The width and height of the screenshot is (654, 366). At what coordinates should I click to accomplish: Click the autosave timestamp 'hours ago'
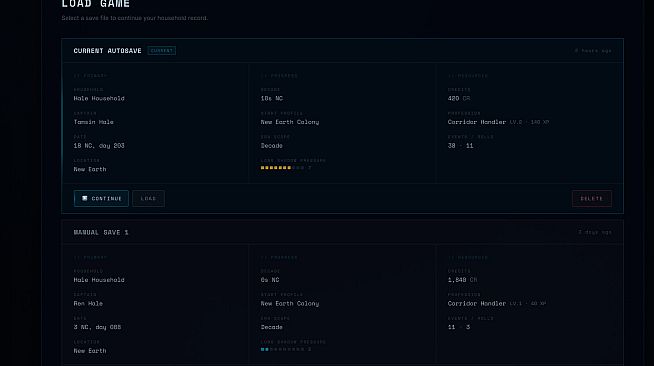pyautogui.click(x=593, y=51)
